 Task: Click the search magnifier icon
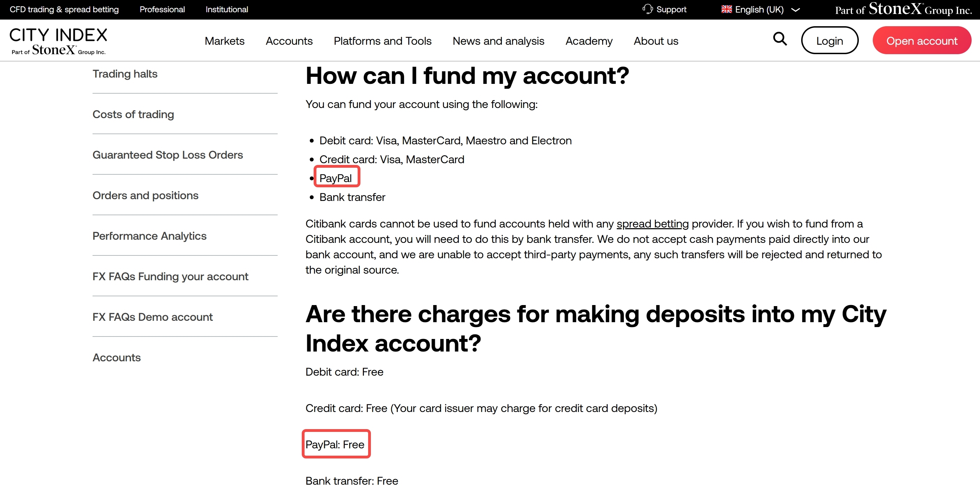[780, 39]
